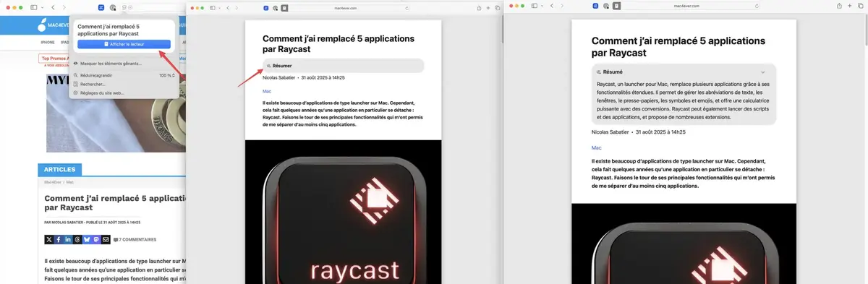Toggle reader mode icon in middle window
This screenshot has height=284, width=868.
click(284, 8)
